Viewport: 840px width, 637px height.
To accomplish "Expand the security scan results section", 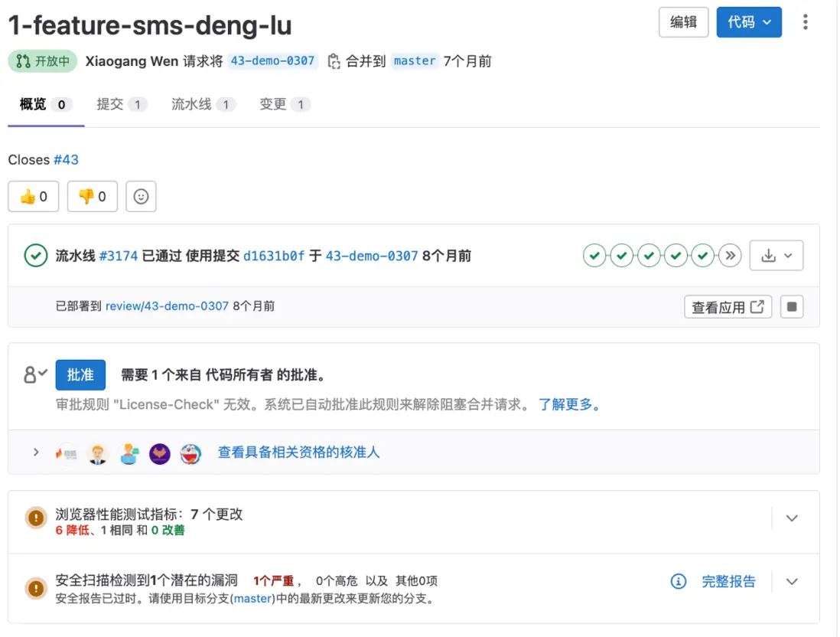I will (x=792, y=582).
